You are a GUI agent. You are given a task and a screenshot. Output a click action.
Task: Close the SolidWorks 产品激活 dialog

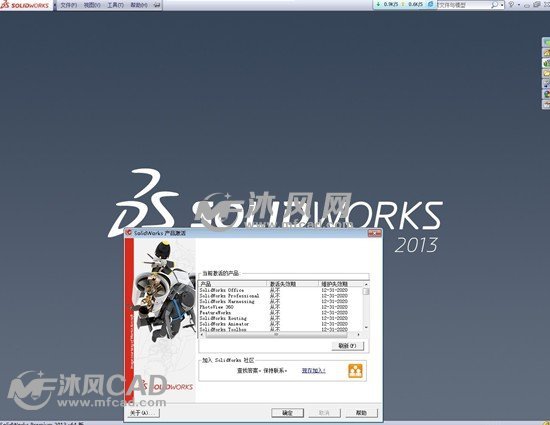pos(374,233)
